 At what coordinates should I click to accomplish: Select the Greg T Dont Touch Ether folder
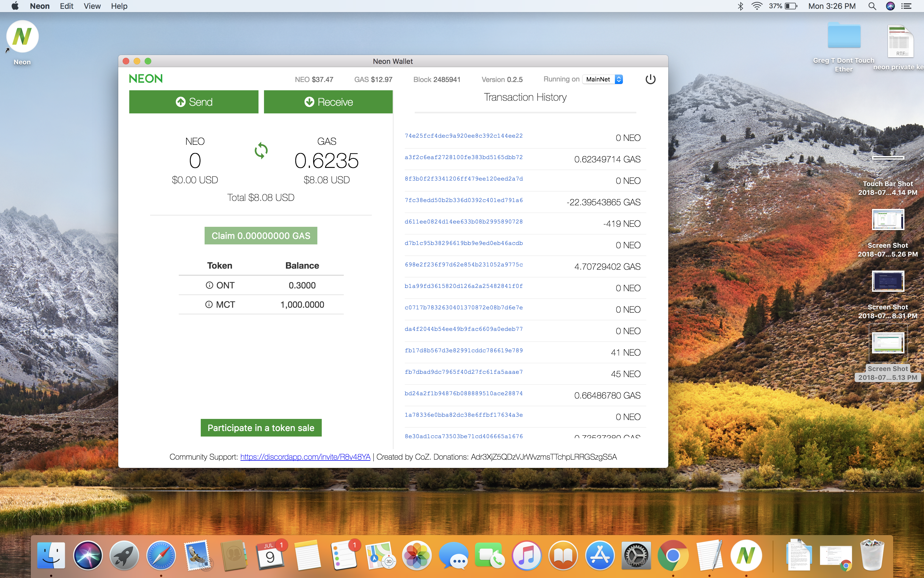click(x=844, y=36)
